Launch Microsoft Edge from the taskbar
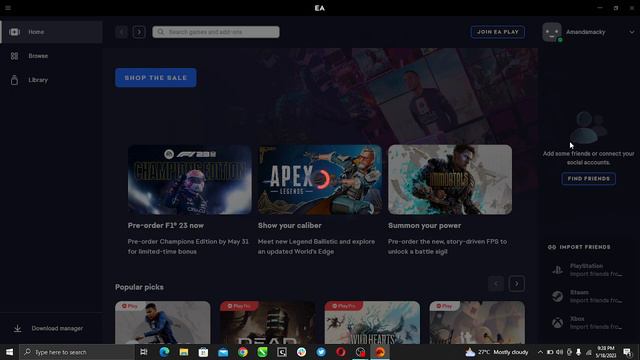640x360 pixels. 164,352
